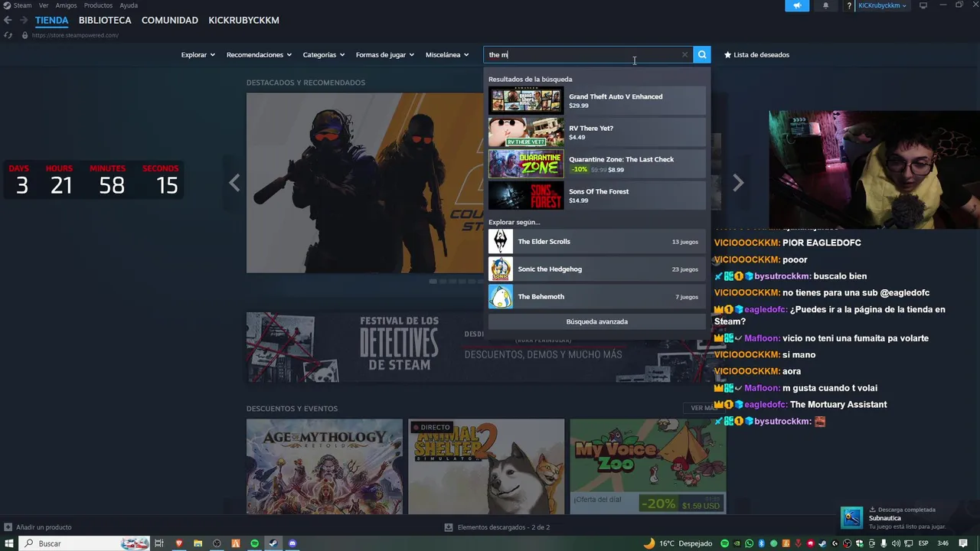980x551 pixels.
Task: Expand the Categorías dropdown
Action: click(323, 54)
